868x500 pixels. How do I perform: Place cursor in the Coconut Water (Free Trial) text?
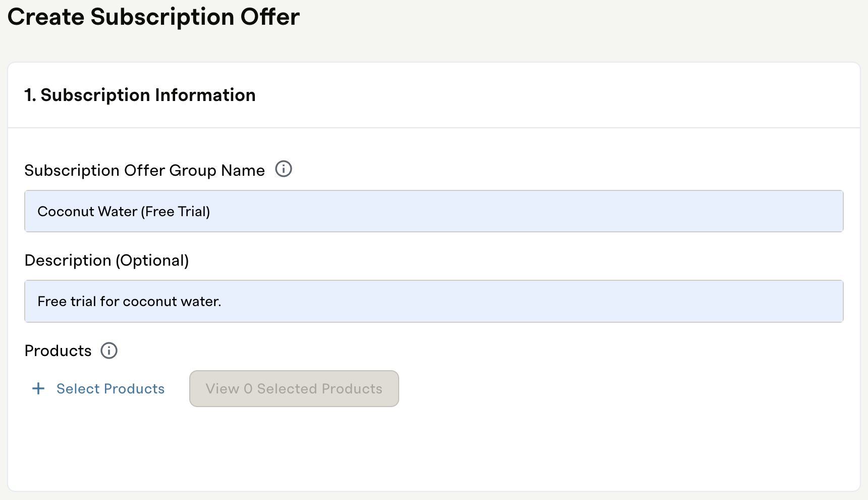tap(124, 211)
